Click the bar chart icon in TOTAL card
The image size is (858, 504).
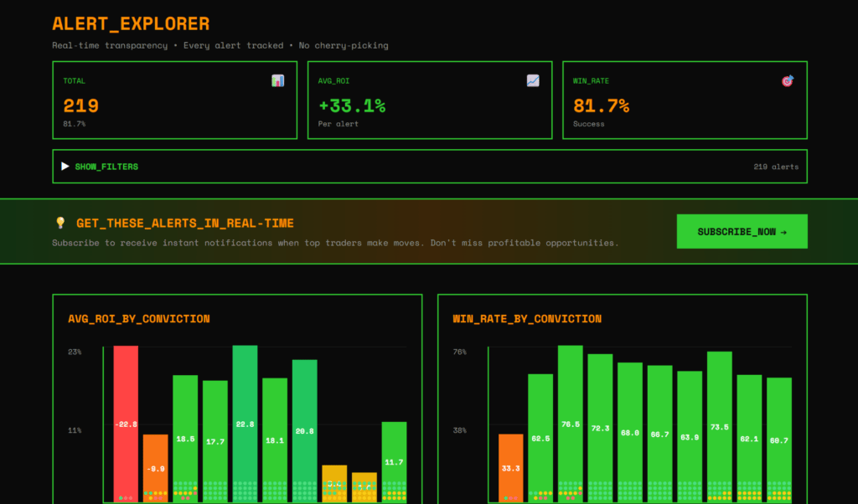278,81
